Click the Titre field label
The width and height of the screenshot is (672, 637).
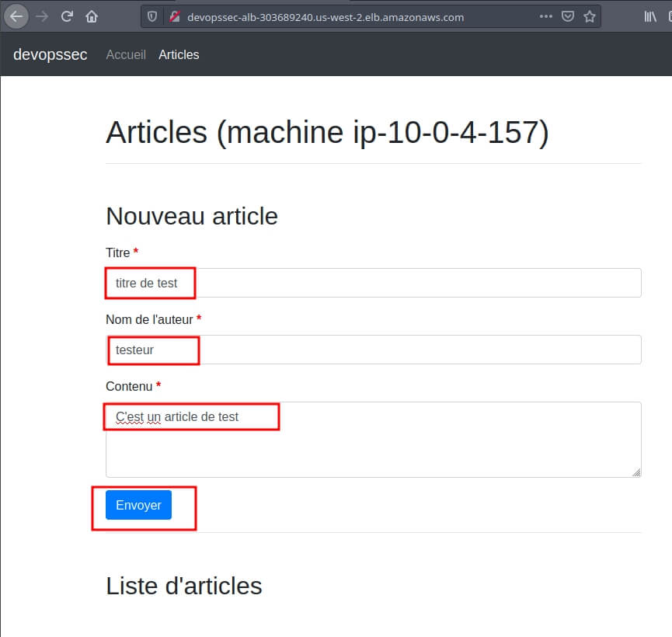pyautogui.click(x=118, y=252)
